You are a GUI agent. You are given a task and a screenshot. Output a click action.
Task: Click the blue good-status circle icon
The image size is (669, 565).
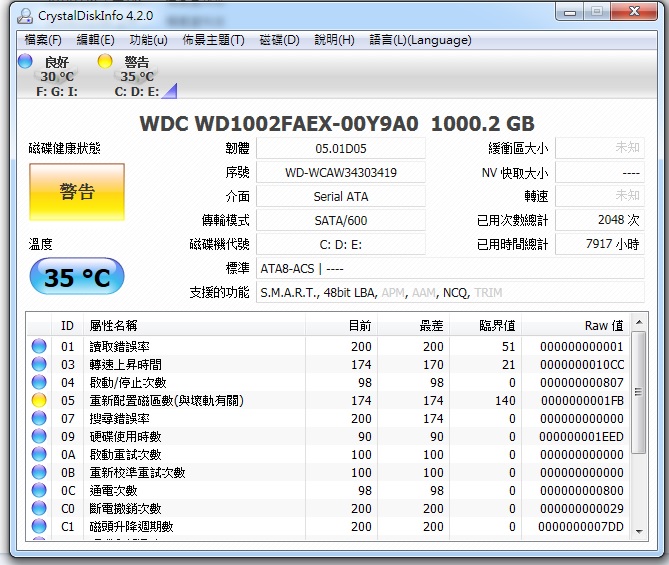tap(25, 61)
